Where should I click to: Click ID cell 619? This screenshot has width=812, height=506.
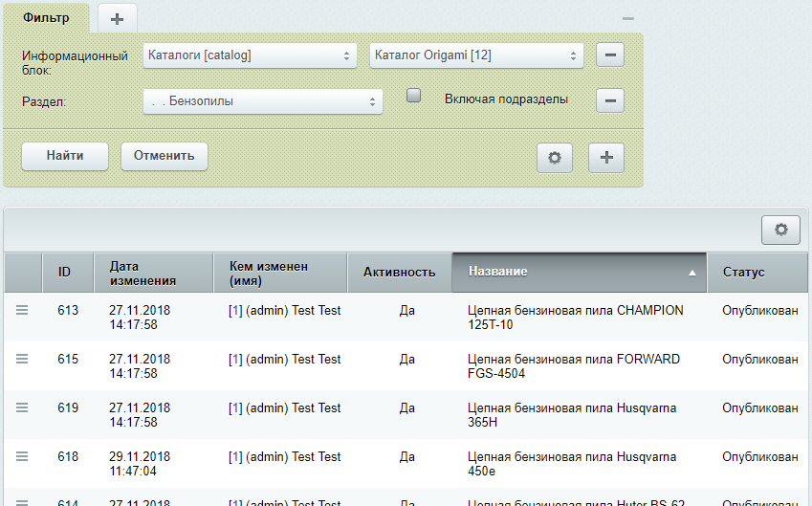click(68, 407)
